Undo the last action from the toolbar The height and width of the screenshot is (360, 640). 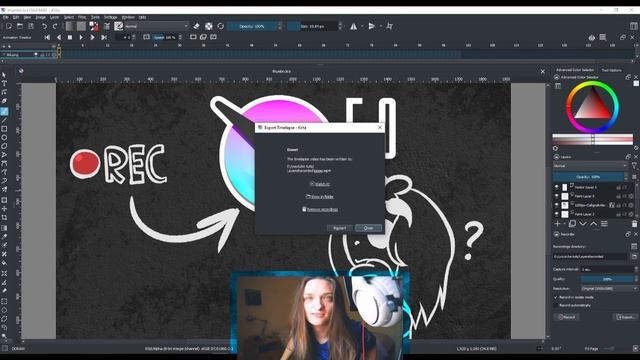44,26
